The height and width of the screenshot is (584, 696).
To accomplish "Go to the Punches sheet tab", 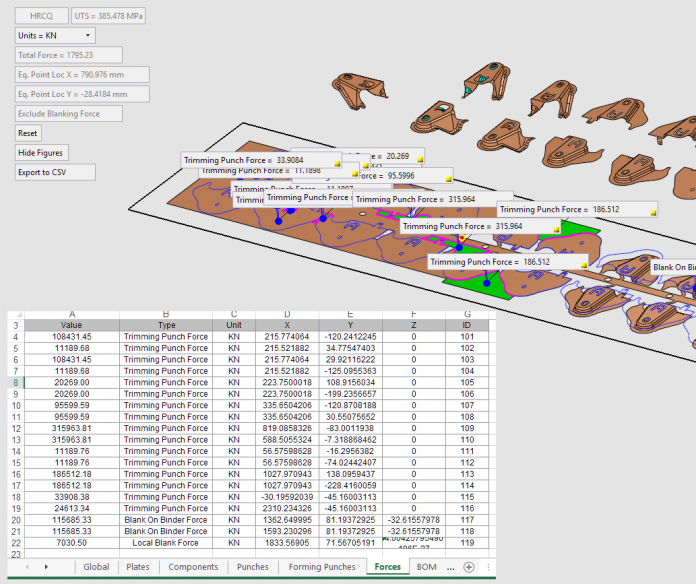I will tap(252, 567).
